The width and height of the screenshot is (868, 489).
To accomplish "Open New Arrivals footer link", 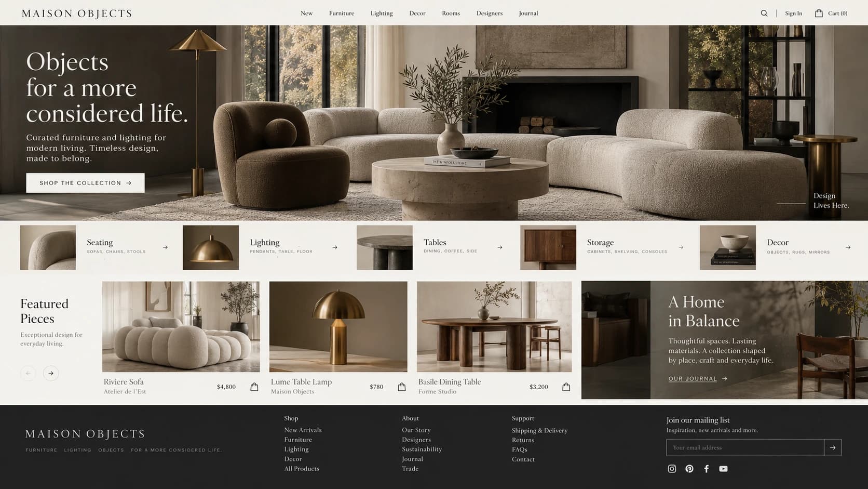I will (303, 430).
